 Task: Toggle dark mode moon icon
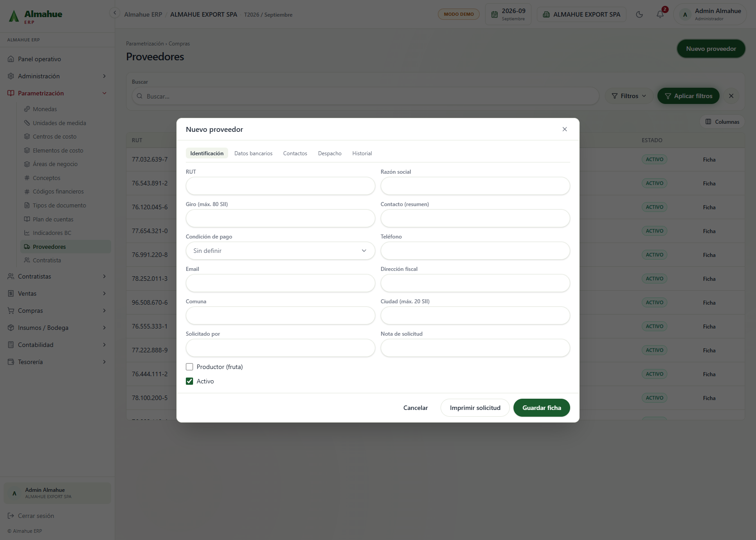pos(639,14)
